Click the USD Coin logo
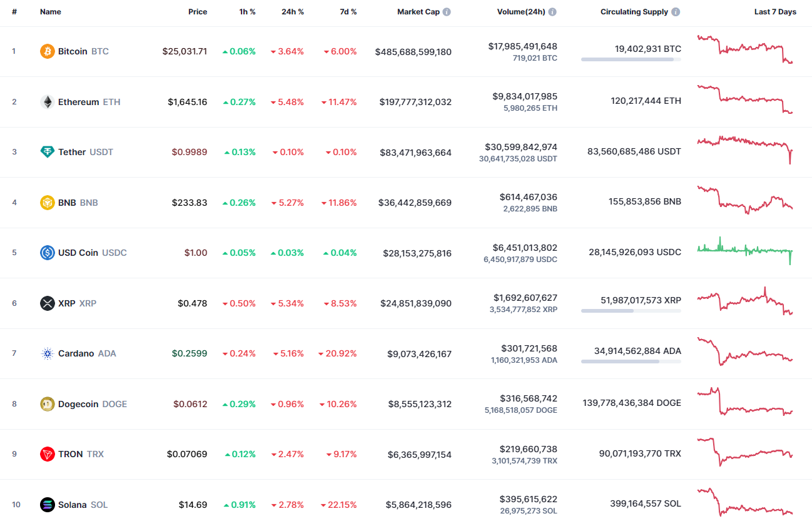812x526 pixels. [47, 253]
